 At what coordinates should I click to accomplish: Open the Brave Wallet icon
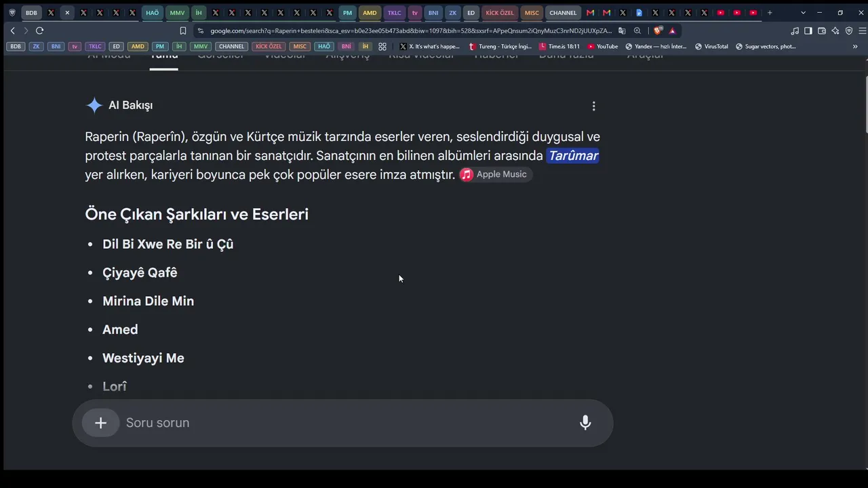[x=822, y=30]
